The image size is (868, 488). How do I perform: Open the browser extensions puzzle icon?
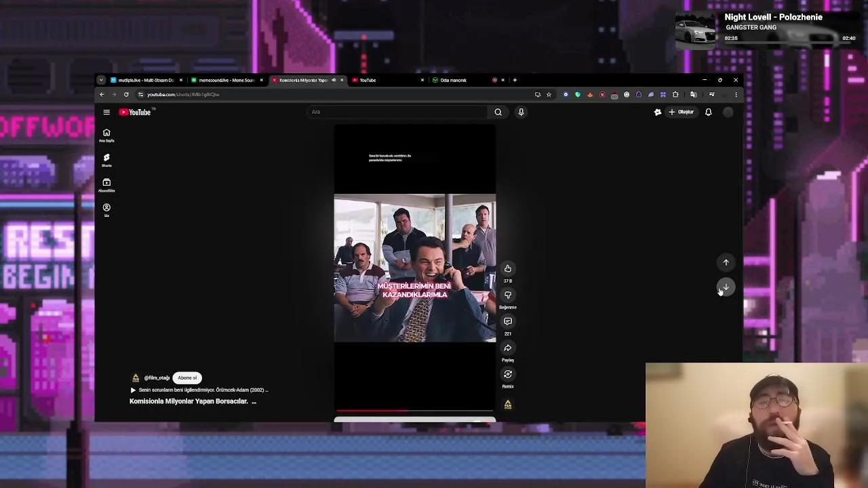[675, 94]
